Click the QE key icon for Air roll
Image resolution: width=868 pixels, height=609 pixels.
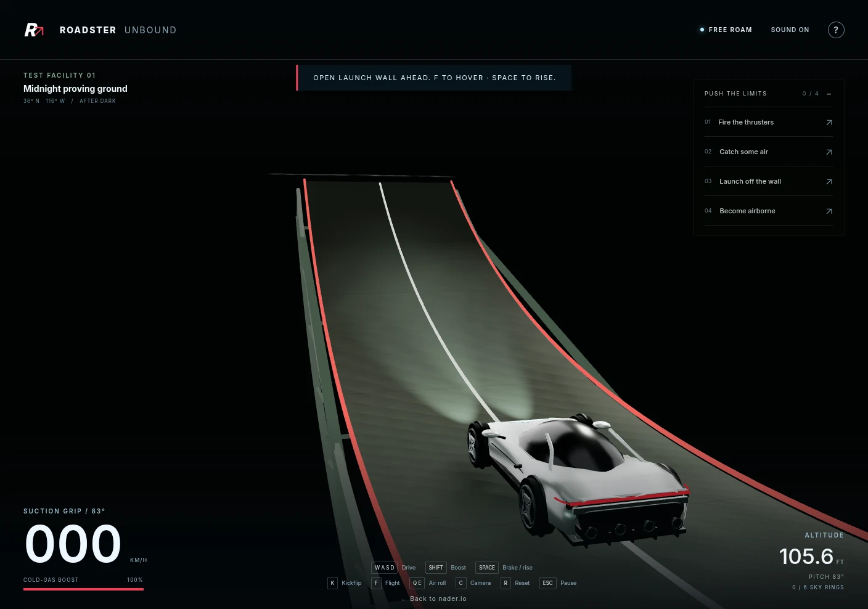[x=417, y=583]
